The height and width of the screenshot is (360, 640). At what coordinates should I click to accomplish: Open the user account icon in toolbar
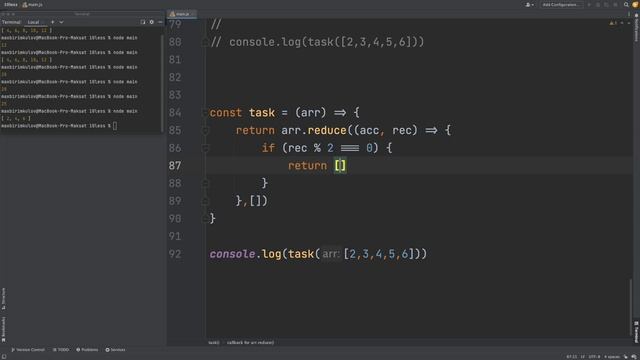(x=529, y=4)
